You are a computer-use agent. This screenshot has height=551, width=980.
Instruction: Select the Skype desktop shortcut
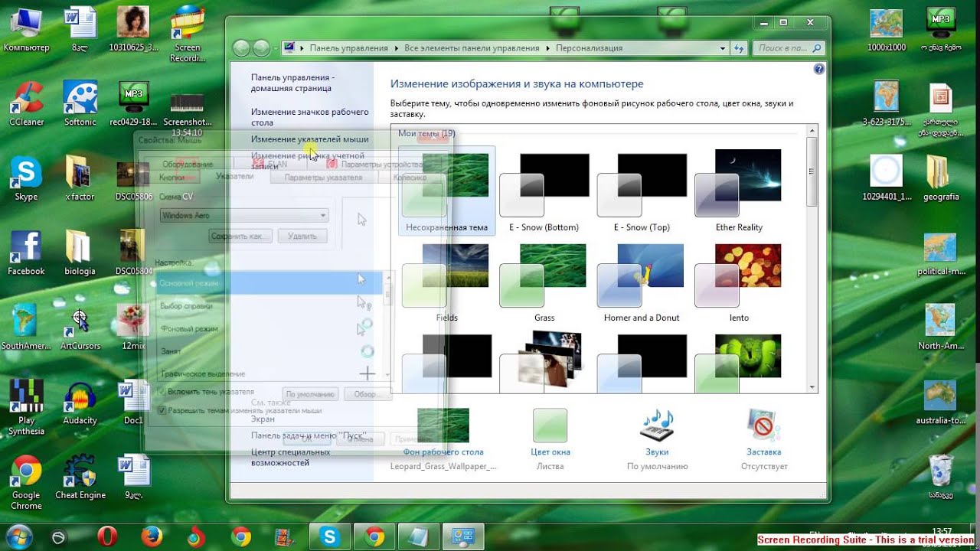(26, 178)
